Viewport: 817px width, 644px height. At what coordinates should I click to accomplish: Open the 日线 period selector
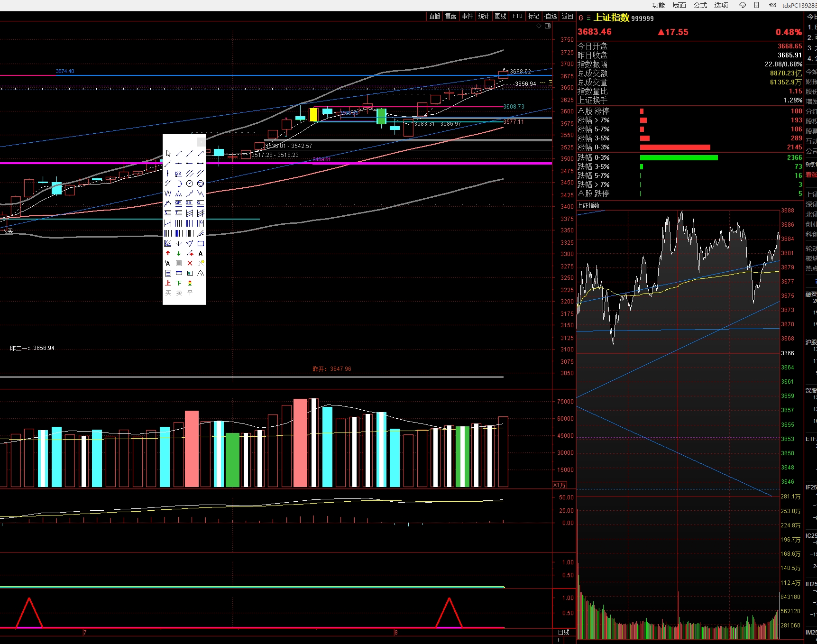pyautogui.click(x=564, y=632)
